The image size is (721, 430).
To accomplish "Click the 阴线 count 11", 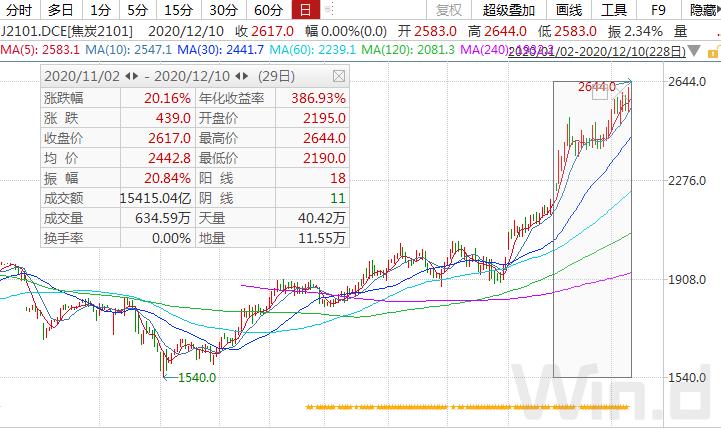I will (x=338, y=198).
